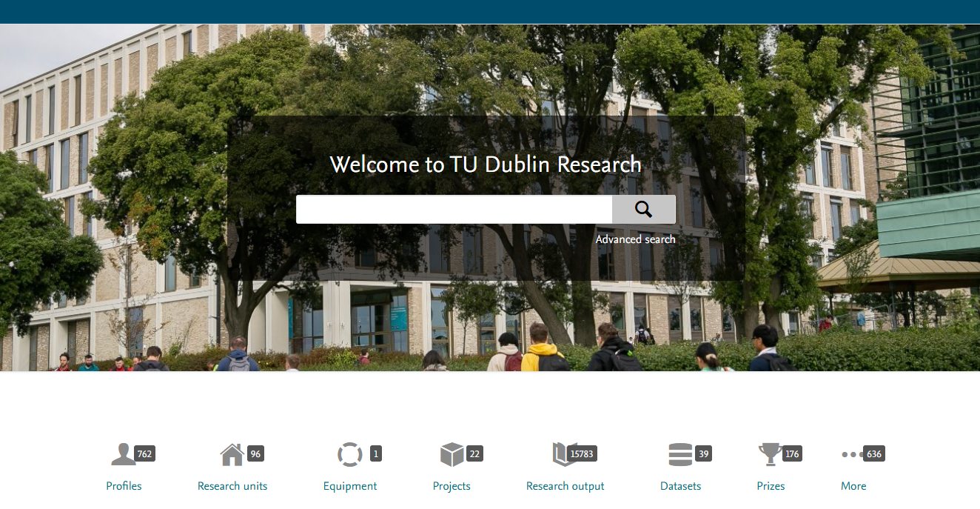Image resolution: width=980 pixels, height=509 pixels.
Task: Click the Prizes trophy icon
Action: click(x=770, y=454)
